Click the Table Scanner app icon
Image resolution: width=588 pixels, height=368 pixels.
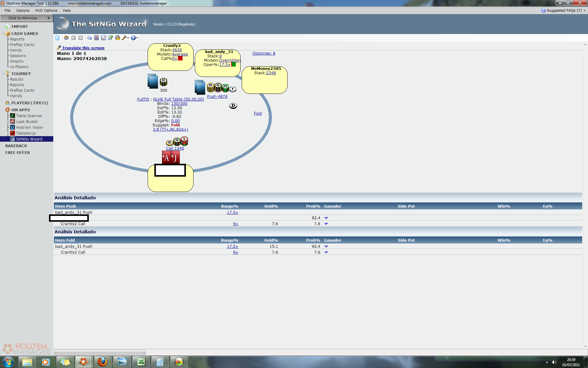13,116
